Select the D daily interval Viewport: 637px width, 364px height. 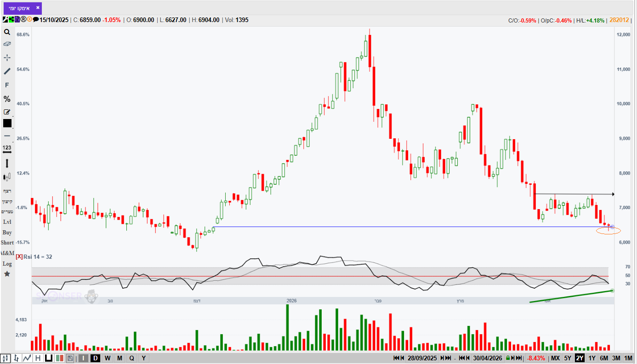[95, 358]
